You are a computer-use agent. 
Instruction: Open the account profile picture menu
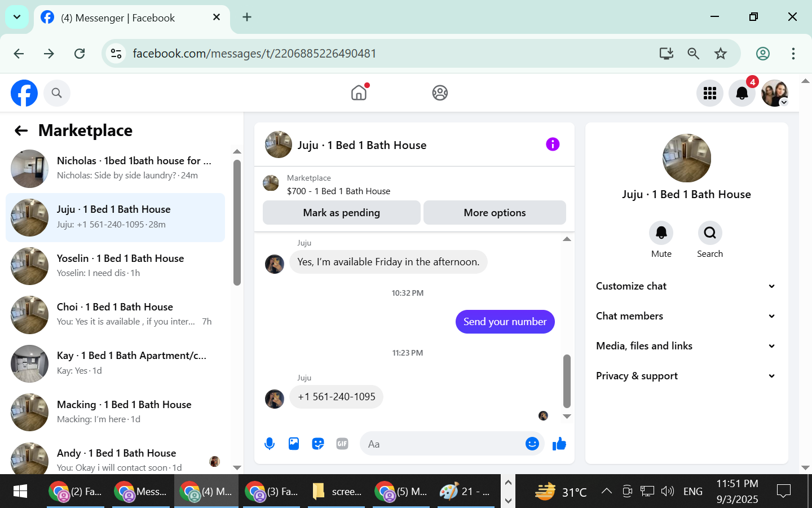(775, 93)
